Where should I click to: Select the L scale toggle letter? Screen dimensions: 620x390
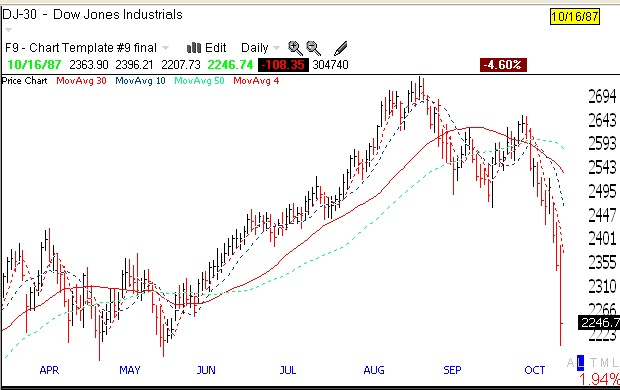(x=580, y=362)
